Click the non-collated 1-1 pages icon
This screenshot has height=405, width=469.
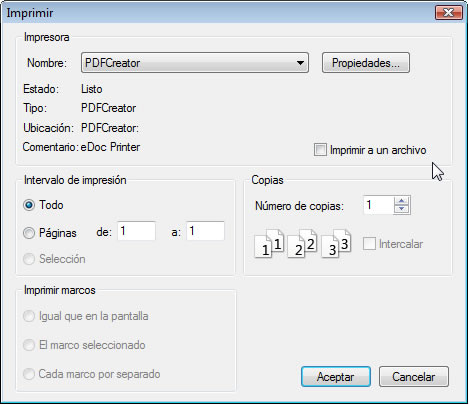[x=269, y=244]
